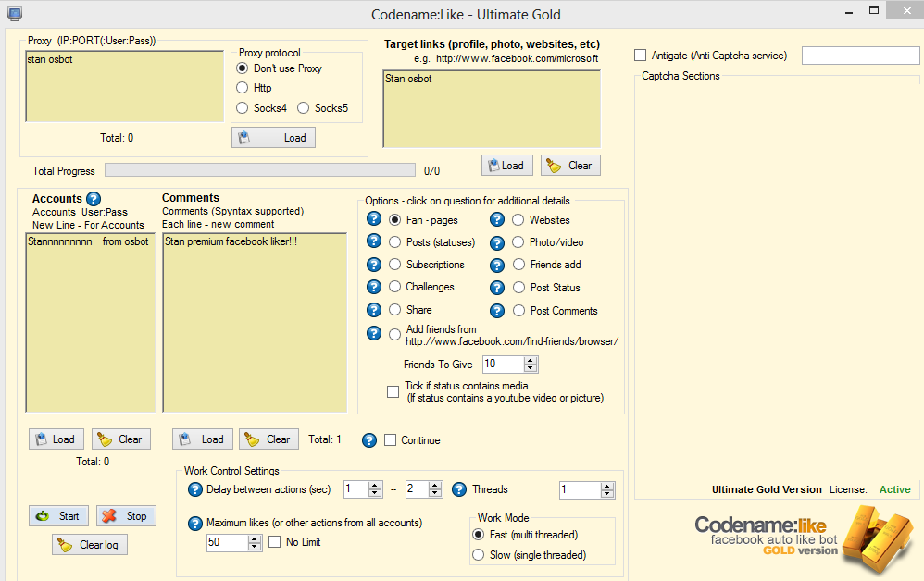
Task: Open help icon for Post Status option
Action: (x=497, y=288)
